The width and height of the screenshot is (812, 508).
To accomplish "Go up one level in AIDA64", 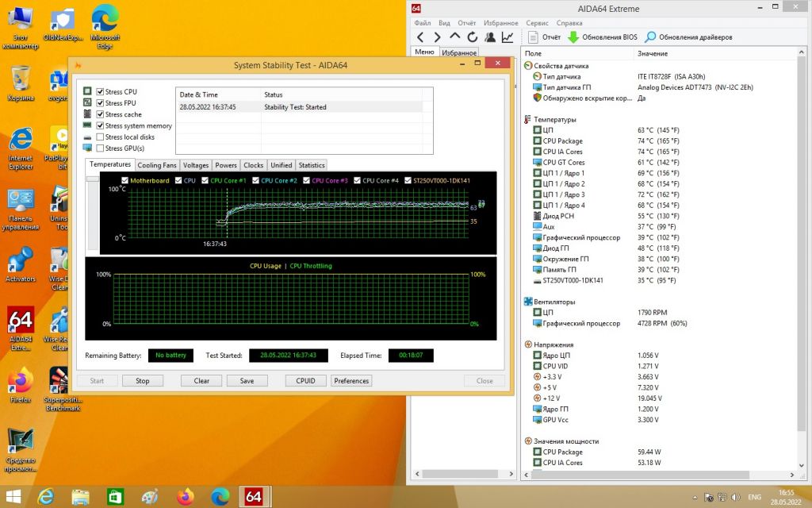I will pos(454,37).
